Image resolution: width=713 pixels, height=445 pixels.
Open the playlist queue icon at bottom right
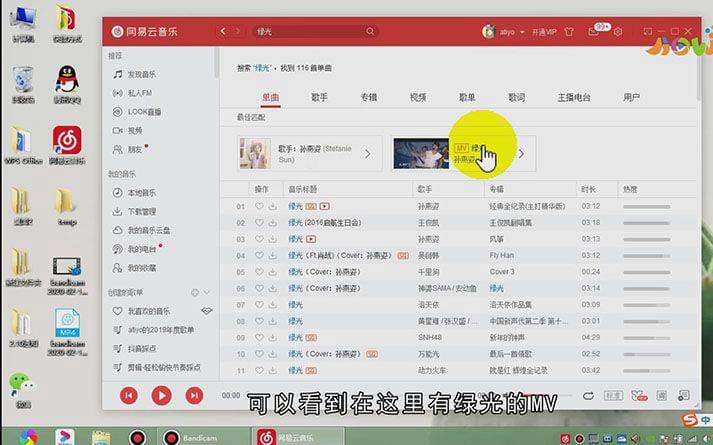[683, 395]
